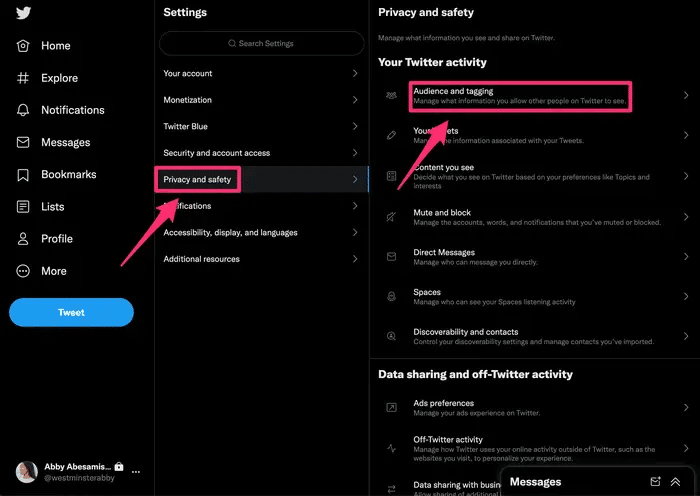
Task: Expand Accessibility, display, and languages chevron
Action: (355, 232)
